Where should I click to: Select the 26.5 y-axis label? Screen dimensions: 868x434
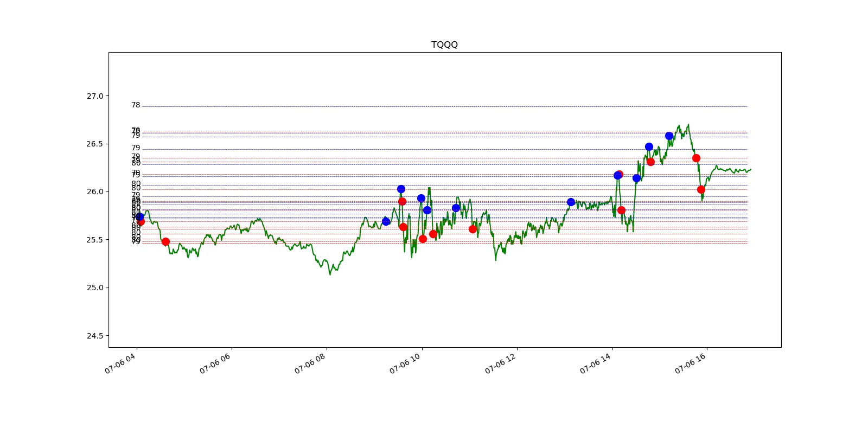pos(94,144)
